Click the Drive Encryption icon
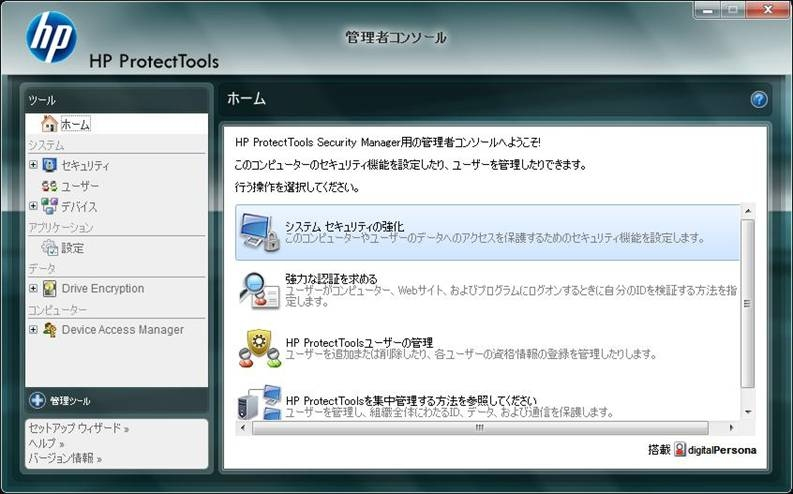Screen dimensions: 793x494 pos(50,288)
